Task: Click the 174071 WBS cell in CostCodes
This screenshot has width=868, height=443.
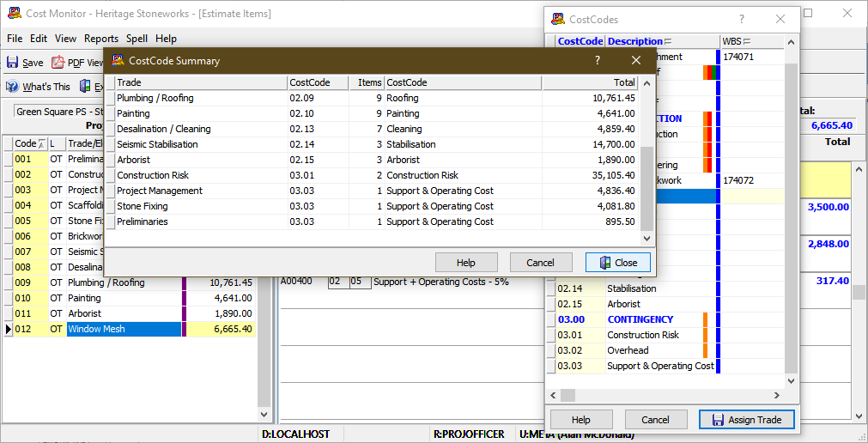Action: 752,57
